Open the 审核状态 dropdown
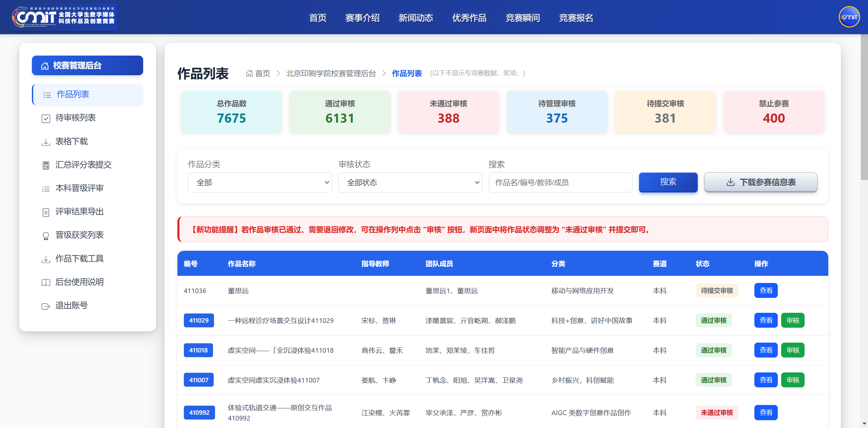The width and height of the screenshot is (868, 428). [410, 183]
